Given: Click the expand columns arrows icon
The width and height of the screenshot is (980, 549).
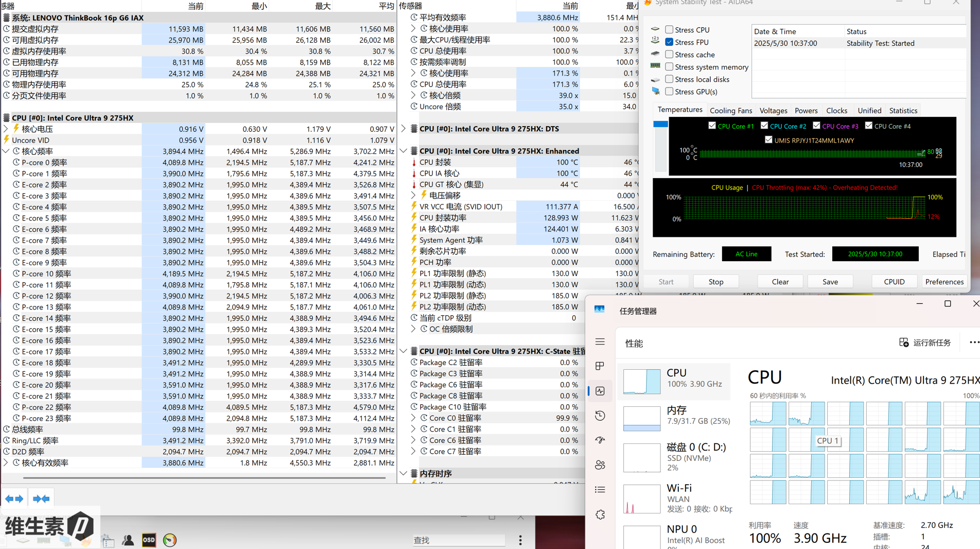Looking at the screenshot, I should [14, 499].
